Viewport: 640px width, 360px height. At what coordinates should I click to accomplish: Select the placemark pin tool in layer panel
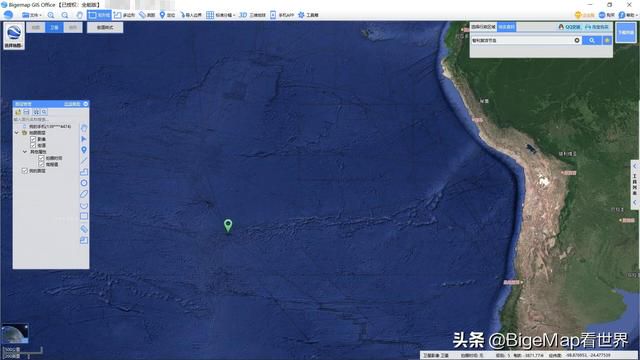(84, 150)
